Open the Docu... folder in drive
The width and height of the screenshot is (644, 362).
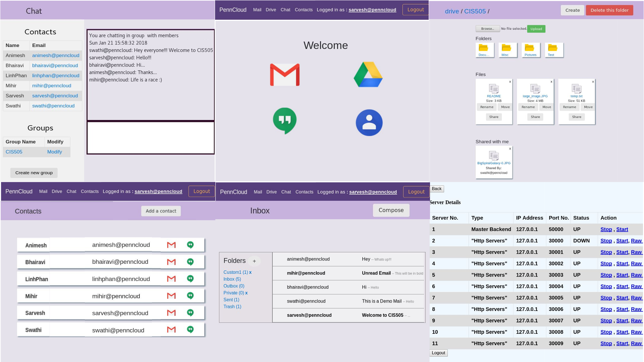[x=485, y=50]
